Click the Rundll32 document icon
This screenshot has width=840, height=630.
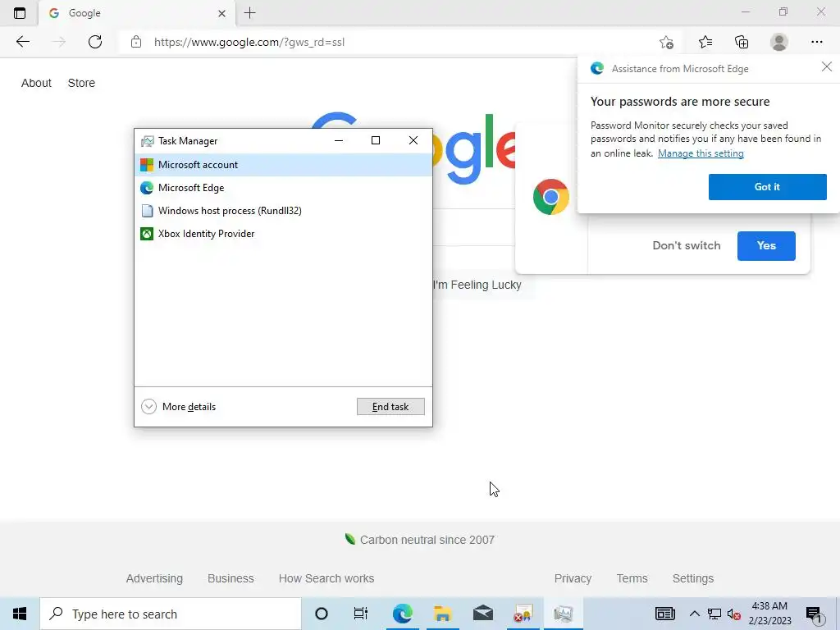coord(147,211)
